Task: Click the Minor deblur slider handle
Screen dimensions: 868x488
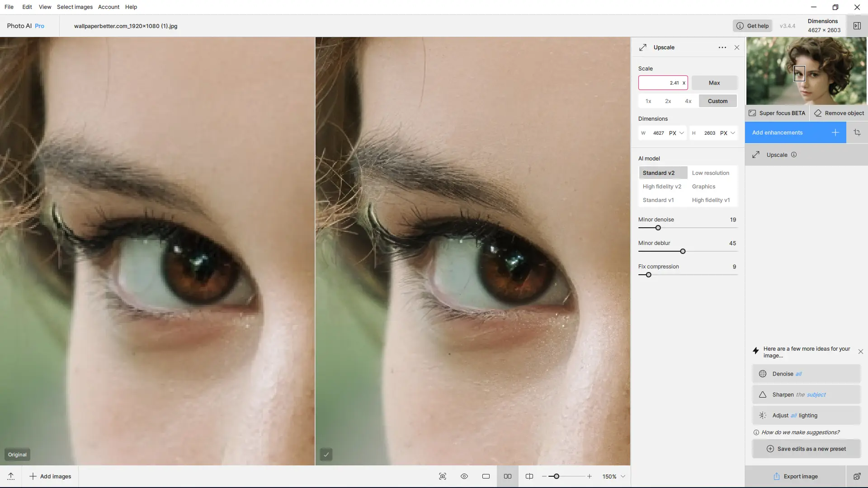Action: pyautogui.click(x=683, y=251)
